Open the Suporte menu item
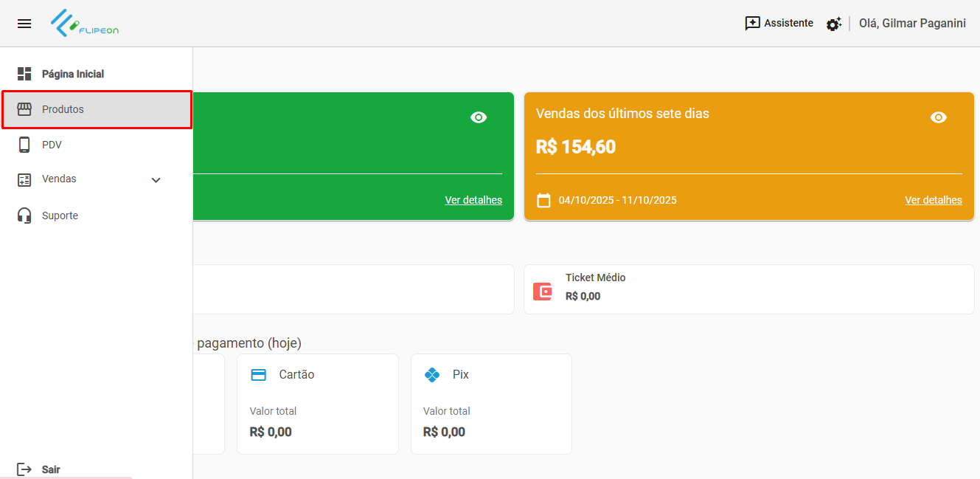 pos(60,216)
